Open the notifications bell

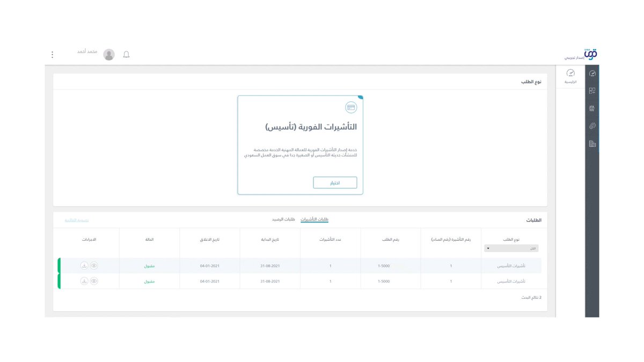[x=126, y=54]
